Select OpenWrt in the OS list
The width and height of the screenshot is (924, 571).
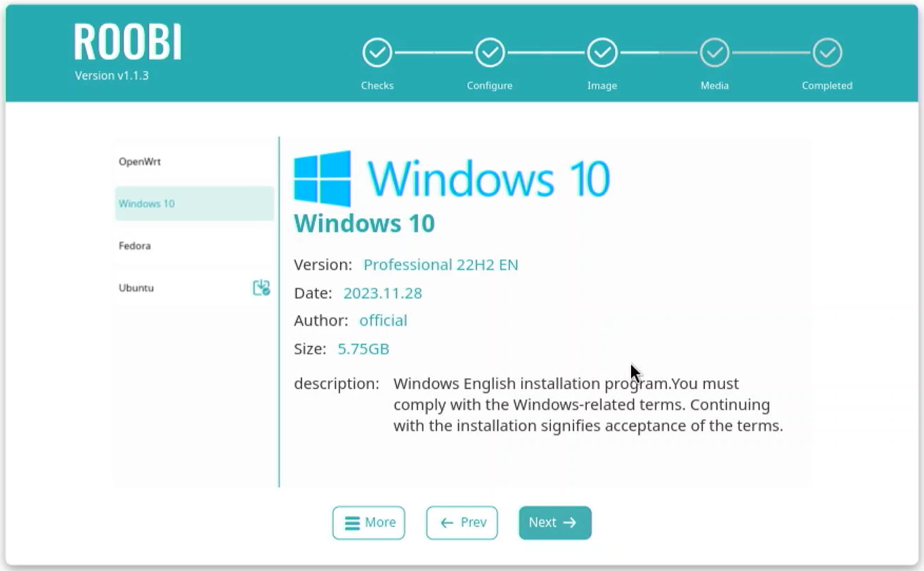coord(195,162)
